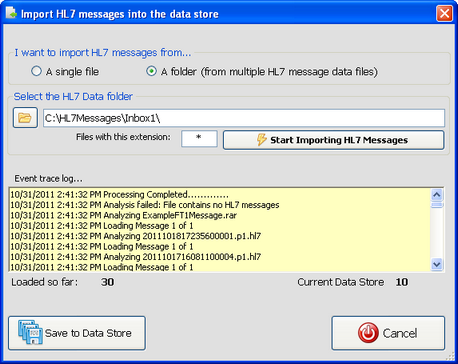The image size is (458, 364).
Task: Click the event log scrollbar thumb
Action: point(437,204)
